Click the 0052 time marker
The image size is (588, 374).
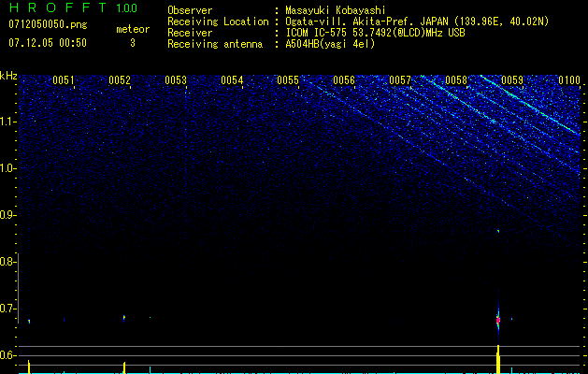120,80
